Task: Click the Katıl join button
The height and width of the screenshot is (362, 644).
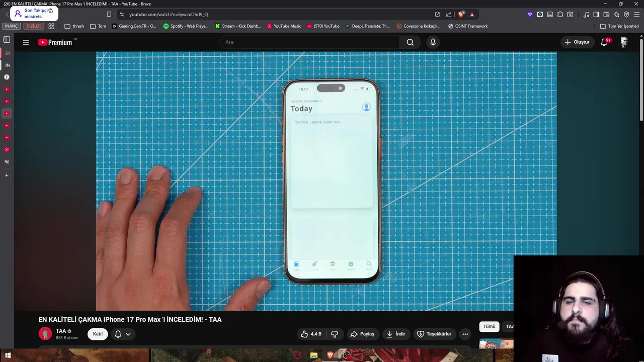Action: pos(98,334)
